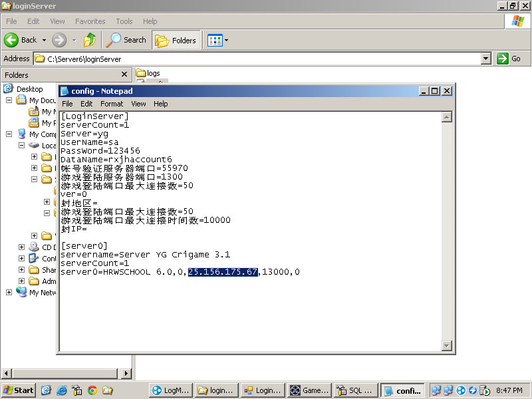This screenshot has width=532, height=399.
Task: Open Notepad's Edit menu
Action: (86, 104)
